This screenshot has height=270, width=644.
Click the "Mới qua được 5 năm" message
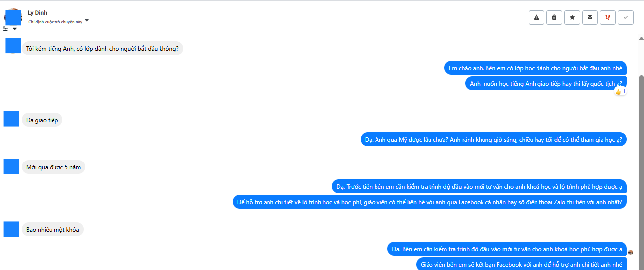coord(54,167)
